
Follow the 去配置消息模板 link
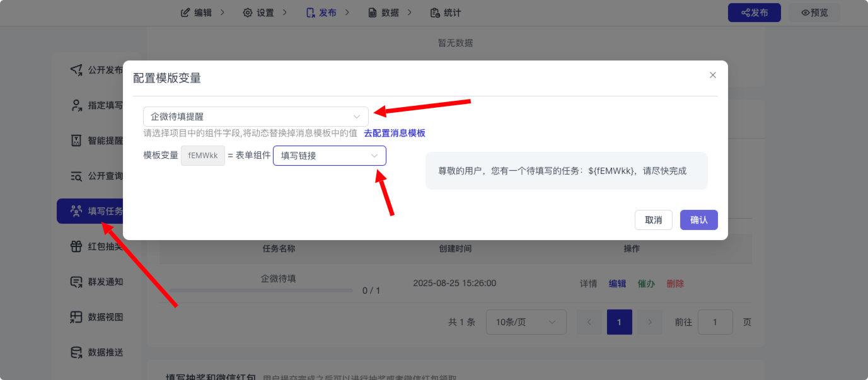[x=395, y=133]
